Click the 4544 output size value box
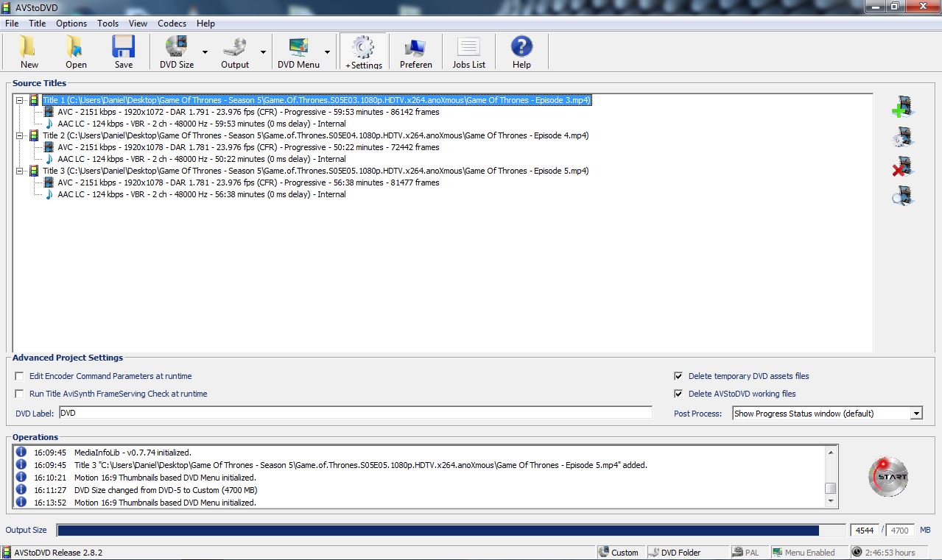 [865, 530]
